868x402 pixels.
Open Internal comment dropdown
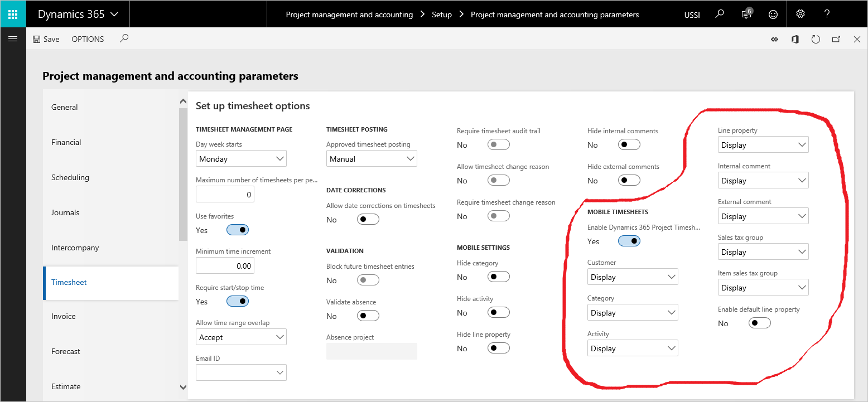763,180
